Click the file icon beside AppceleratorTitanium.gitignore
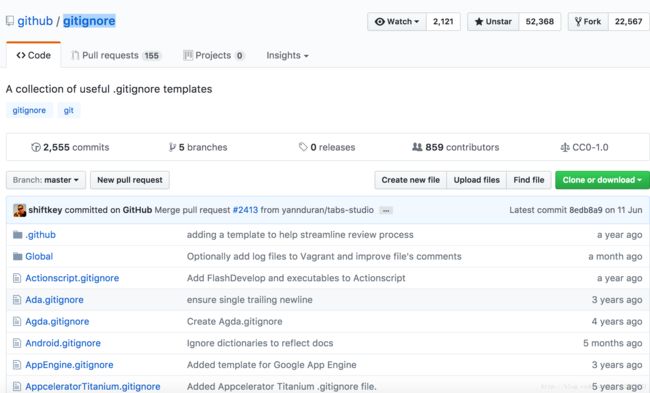650x393 pixels. [17, 386]
